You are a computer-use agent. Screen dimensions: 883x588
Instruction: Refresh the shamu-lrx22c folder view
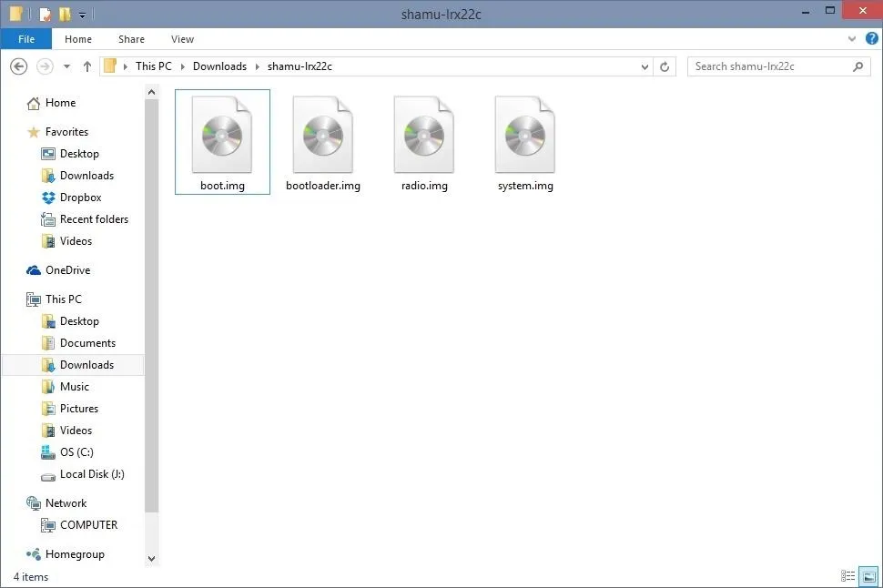point(665,66)
